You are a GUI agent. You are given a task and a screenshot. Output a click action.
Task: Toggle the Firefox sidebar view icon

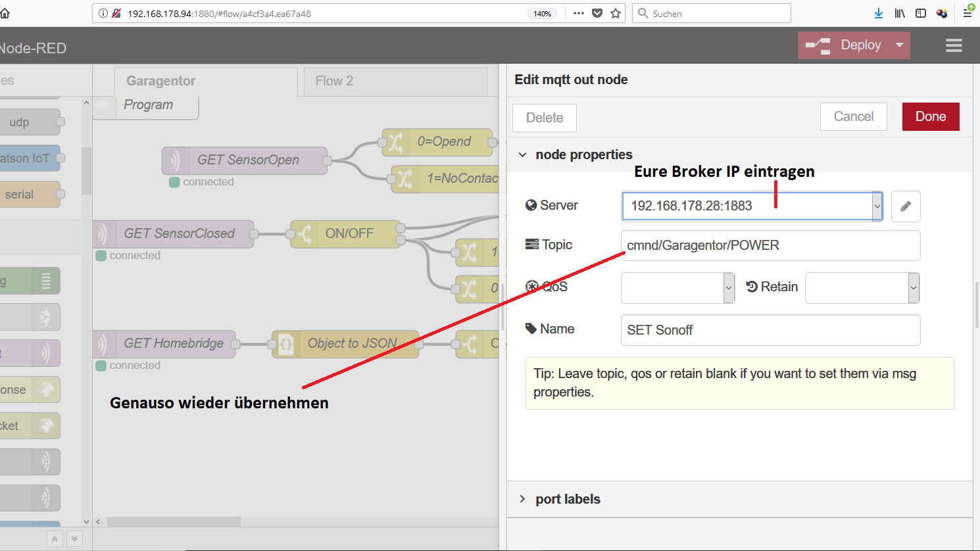(921, 13)
